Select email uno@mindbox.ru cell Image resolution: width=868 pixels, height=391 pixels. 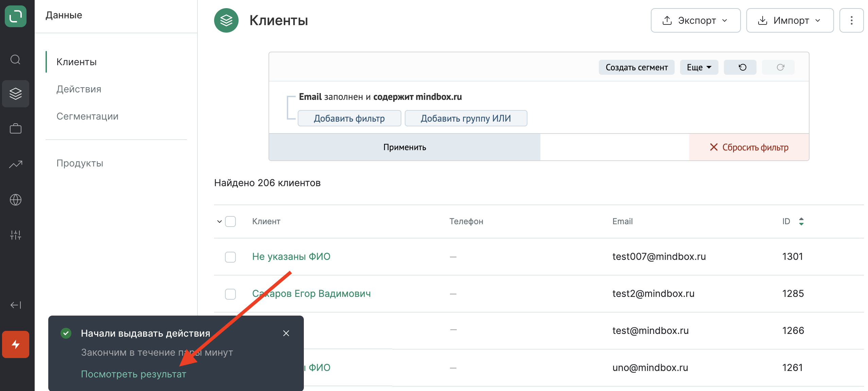coord(650,368)
